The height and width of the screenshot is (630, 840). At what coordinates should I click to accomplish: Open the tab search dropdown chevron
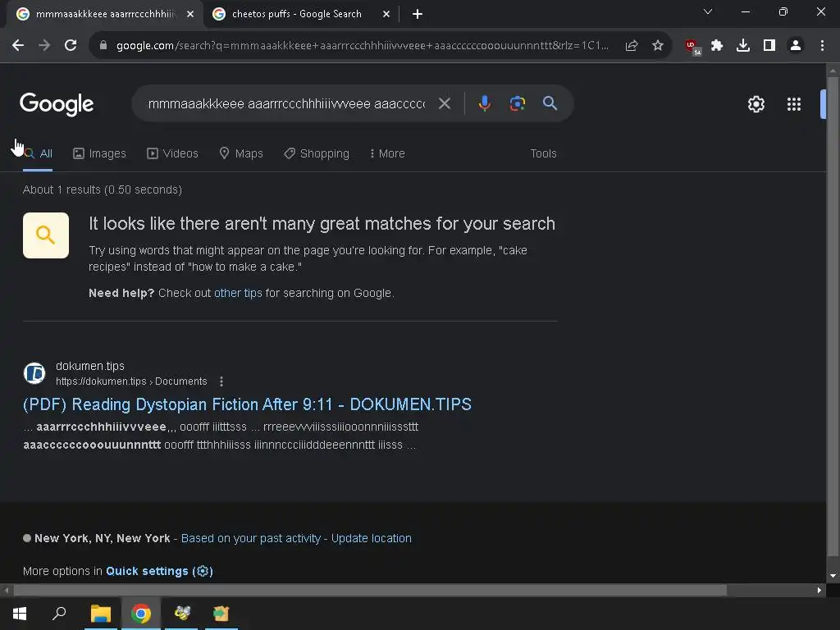click(708, 11)
